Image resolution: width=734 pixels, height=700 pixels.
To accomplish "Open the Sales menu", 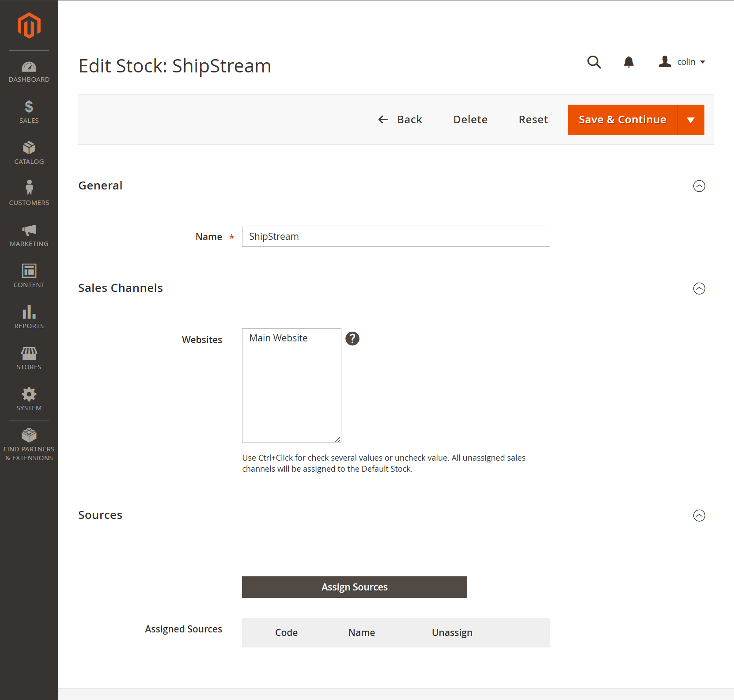I will [29, 111].
